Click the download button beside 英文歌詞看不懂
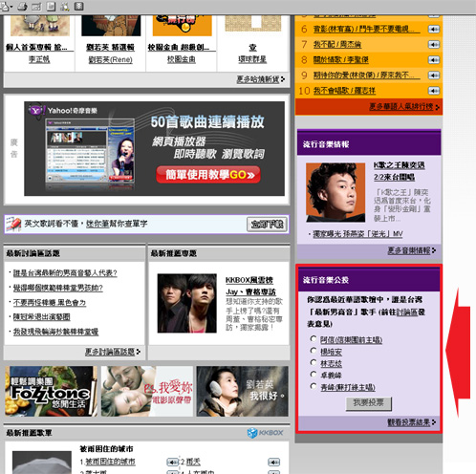The height and width of the screenshot is (474, 476). pos(267,225)
